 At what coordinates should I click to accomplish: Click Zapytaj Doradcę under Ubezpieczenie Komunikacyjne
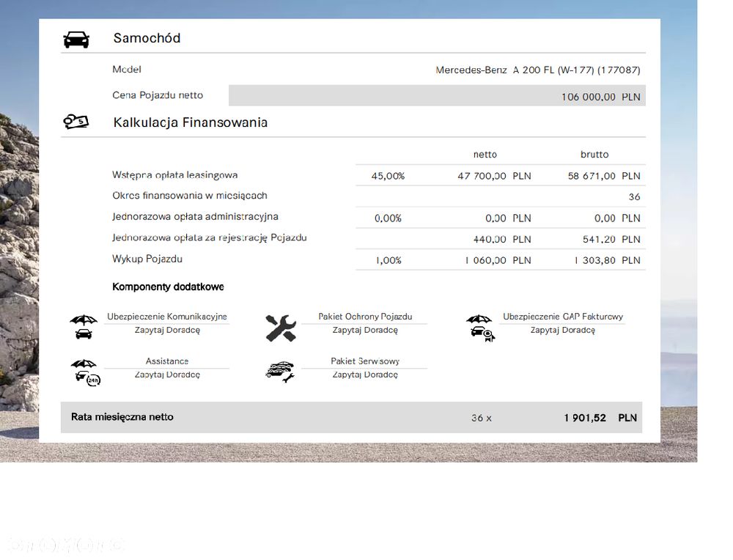click(167, 330)
